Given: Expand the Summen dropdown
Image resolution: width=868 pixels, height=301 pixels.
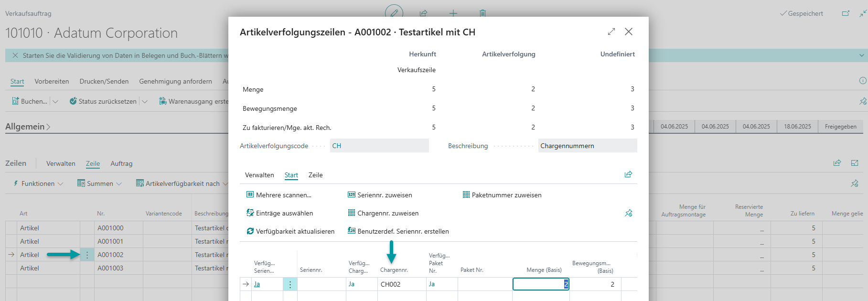Looking at the screenshot, I should point(100,183).
